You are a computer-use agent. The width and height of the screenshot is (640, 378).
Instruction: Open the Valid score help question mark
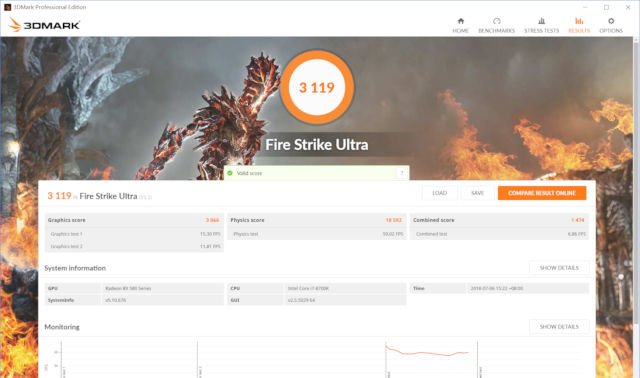click(402, 173)
